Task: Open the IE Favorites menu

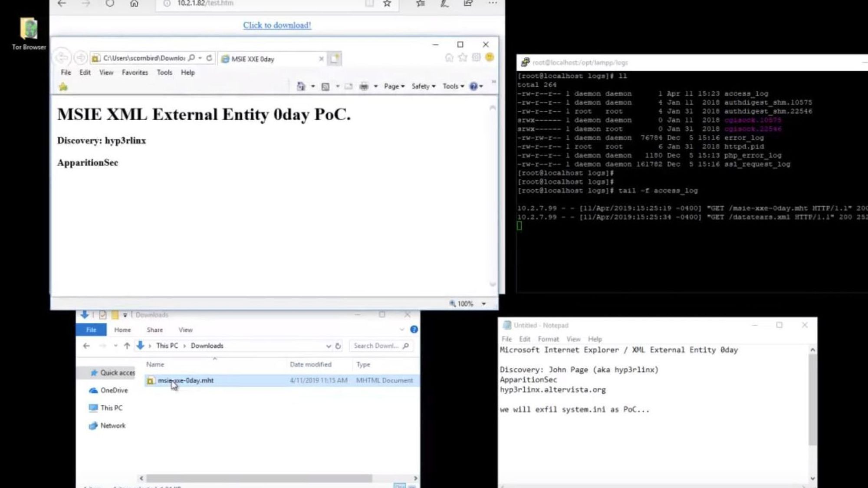Action: [x=135, y=73]
